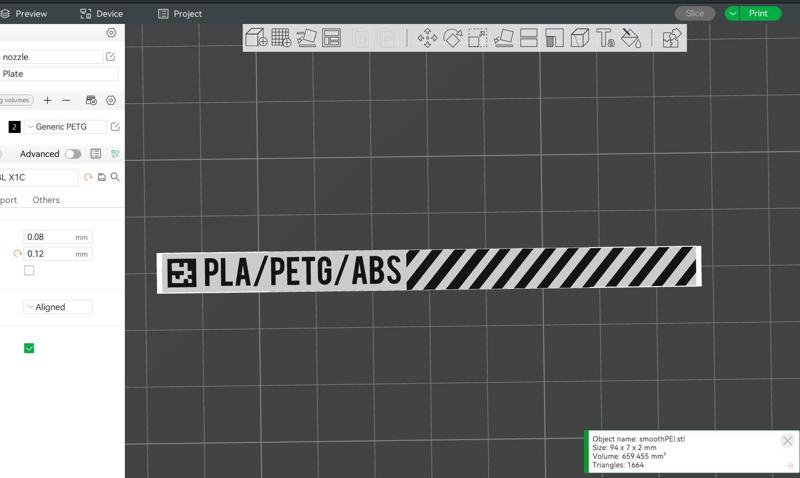Select the Cut tool icon

pyautogui.click(x=529, y=38)
